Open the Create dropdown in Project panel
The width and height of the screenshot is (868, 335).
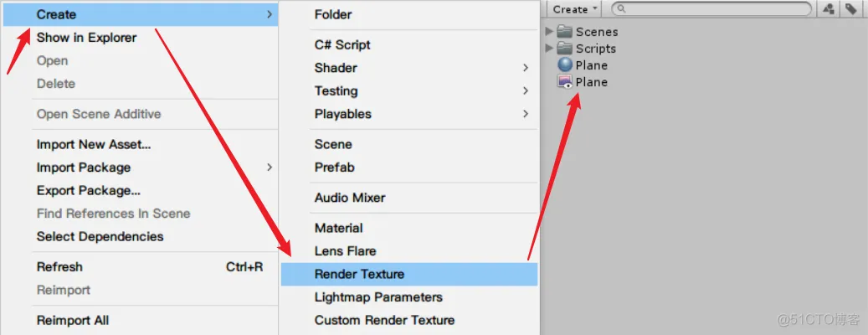click(x=575, y=9)
